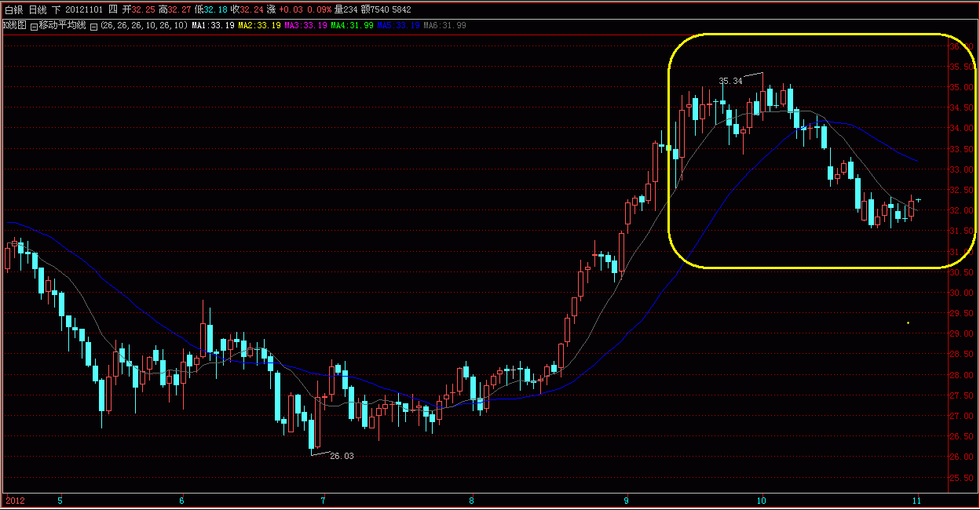Click the percentage change 0.09%
The image size is (980, 510).
coord(319,9)
